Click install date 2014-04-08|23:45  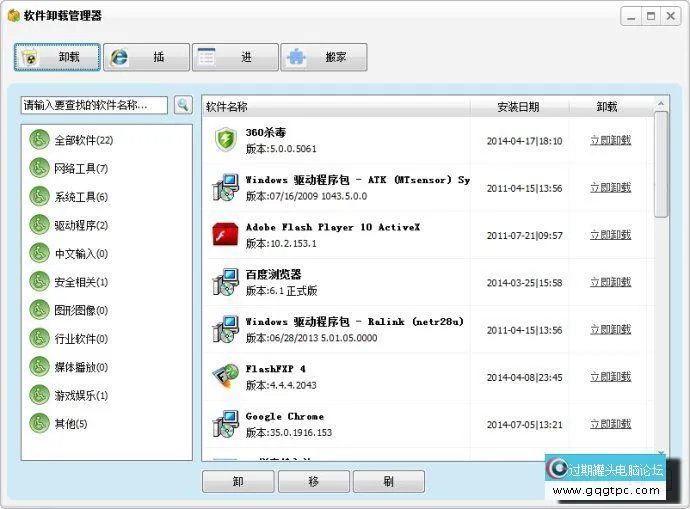tap(525, 377)
